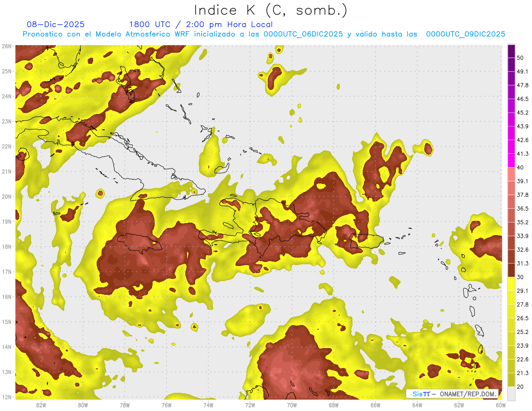
Task: Click the 22.6 value on the color scale
Action: coord(523,359)
